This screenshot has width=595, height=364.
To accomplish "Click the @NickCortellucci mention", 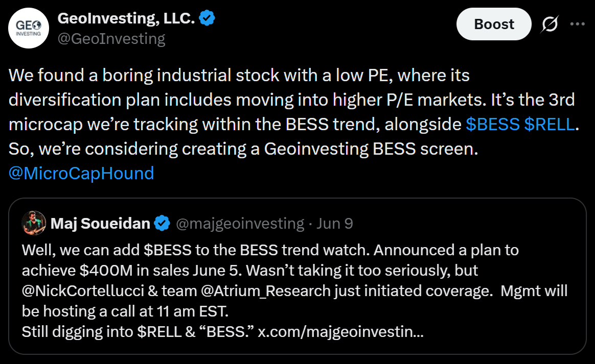I will pos(83,291).
